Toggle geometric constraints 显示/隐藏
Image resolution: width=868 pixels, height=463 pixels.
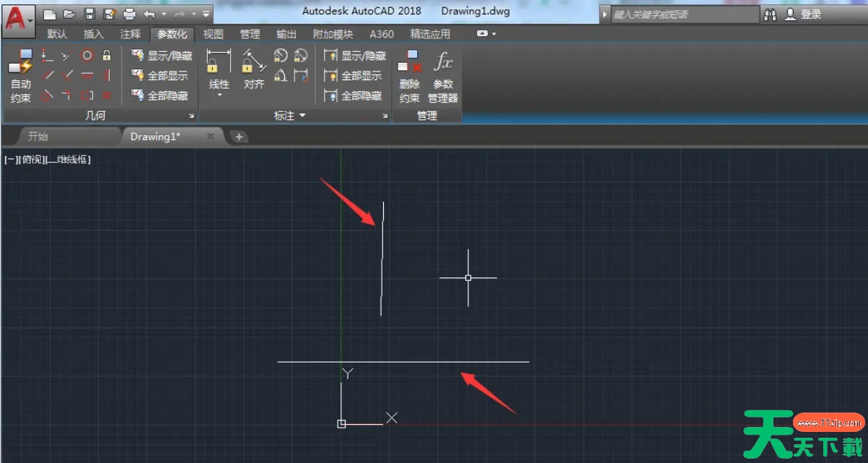tap(162, 56)
